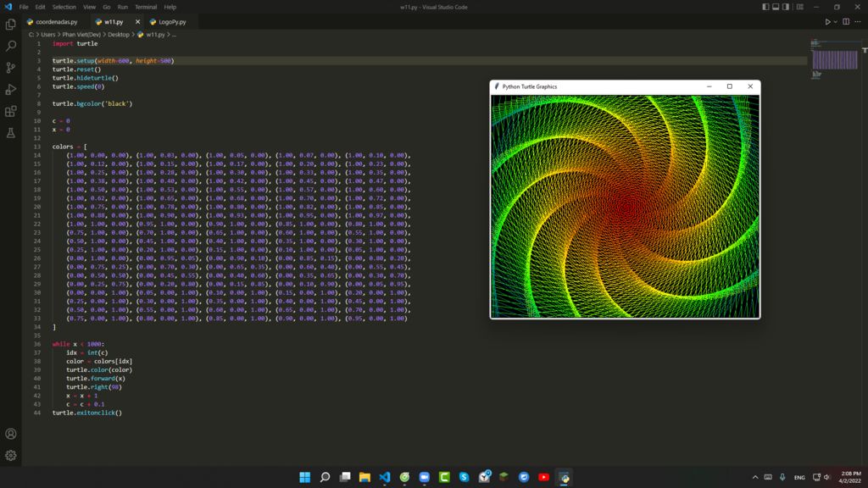Show hidden system tray icons chevron
This screenshot has height=488, width=868.
click(755, 477)
